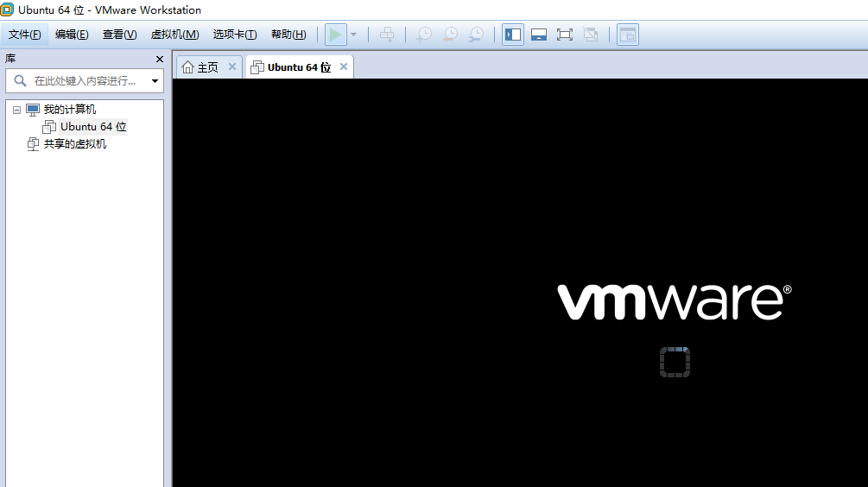This screenshot has width=868, height=487.
Task: Revert virtual machine to previous snapshot
Action: pos(450,35)
